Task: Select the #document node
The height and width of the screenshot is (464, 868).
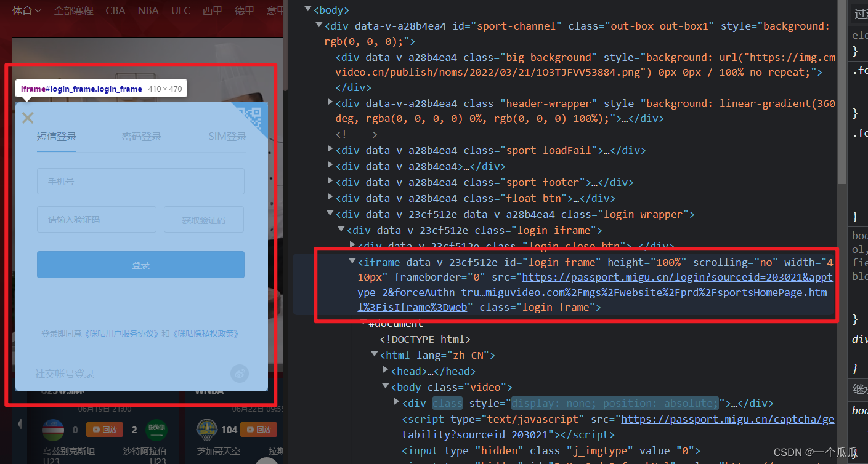Action: 395,324
